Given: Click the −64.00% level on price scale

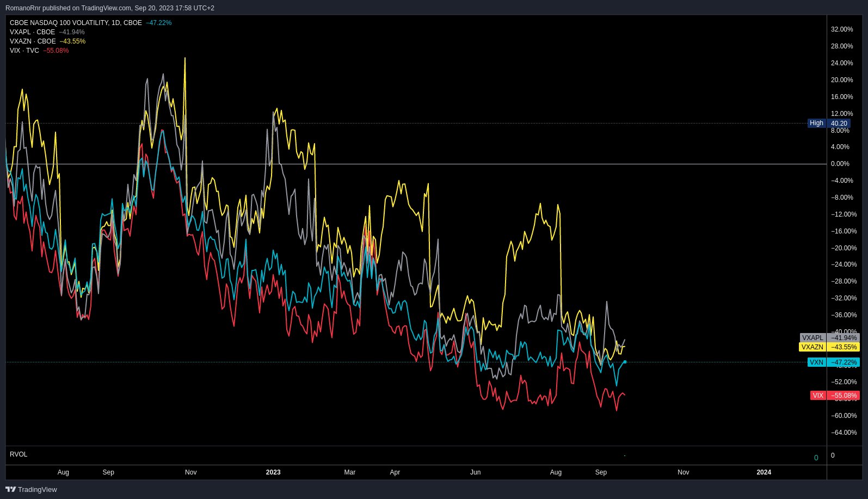Looking at the screenshot, I should point(844,433).
